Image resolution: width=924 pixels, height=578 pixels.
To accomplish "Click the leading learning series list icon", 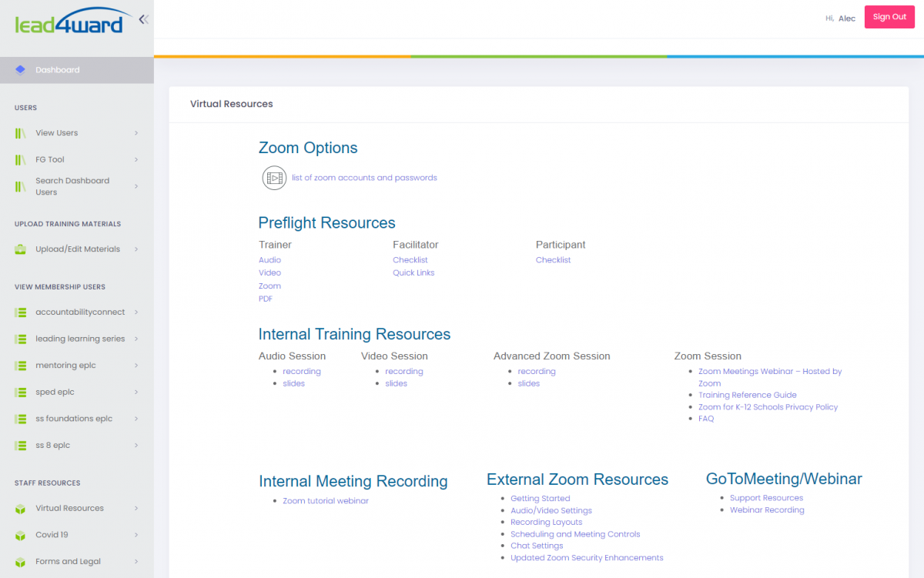I will 20,339.
